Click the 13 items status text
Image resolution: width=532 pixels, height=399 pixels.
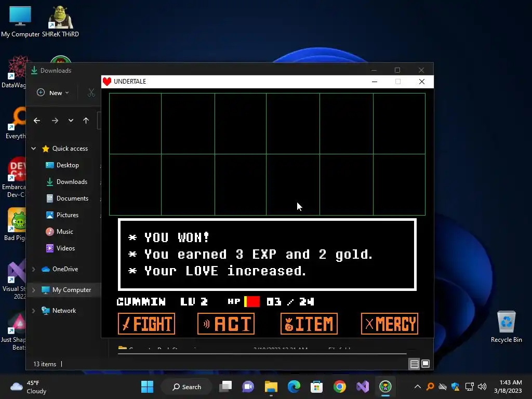(45, 364)
